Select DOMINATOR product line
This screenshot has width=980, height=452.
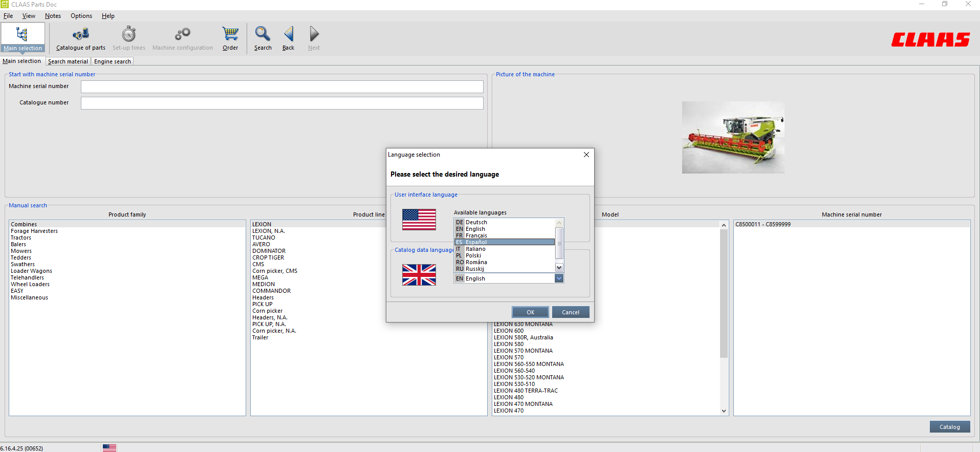[x=269, y=251]
